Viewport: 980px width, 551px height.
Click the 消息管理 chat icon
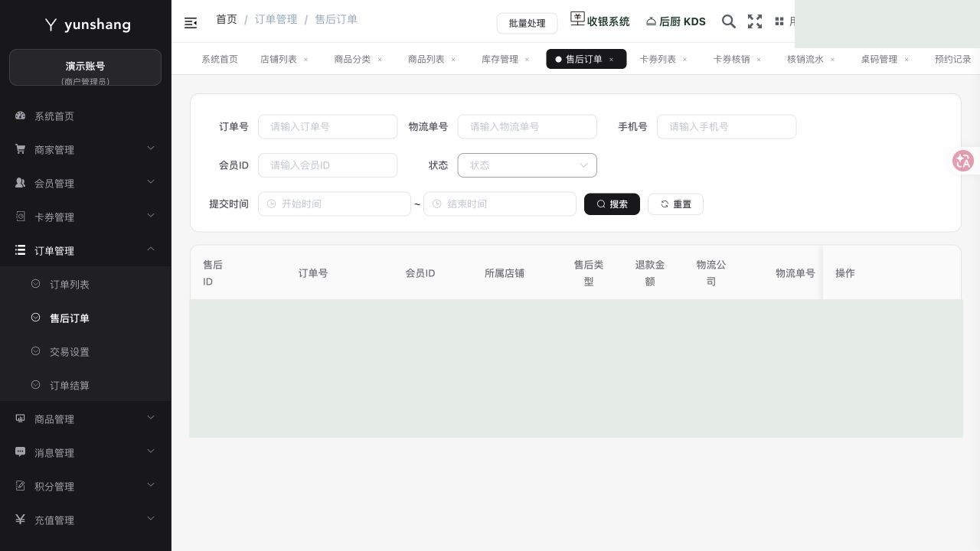(21, 452)
